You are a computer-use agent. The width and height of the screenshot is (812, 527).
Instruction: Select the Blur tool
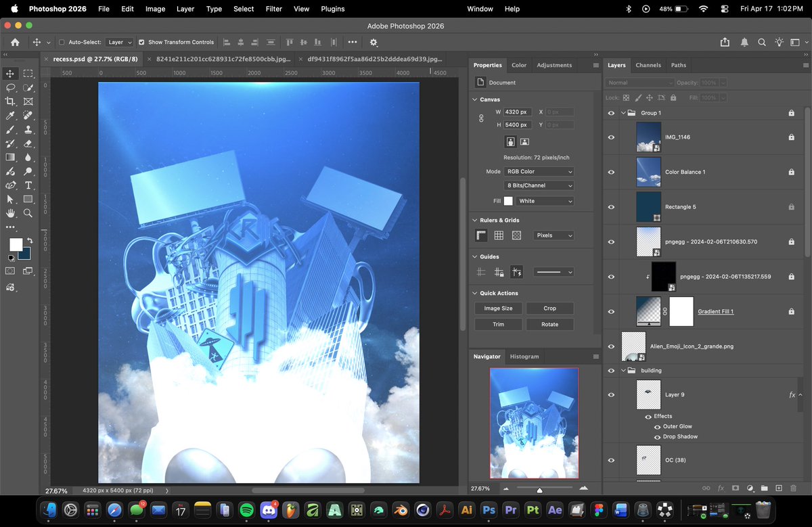(x=28, y=157)
